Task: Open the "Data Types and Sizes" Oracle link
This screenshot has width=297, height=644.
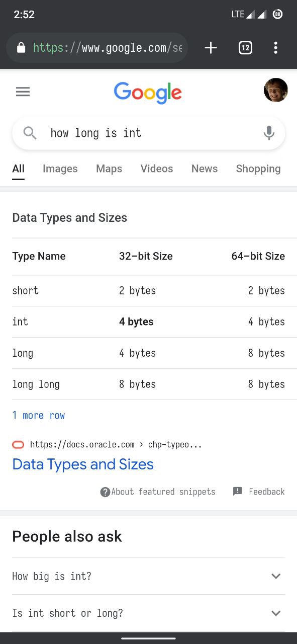Action: tap(83, 464)
